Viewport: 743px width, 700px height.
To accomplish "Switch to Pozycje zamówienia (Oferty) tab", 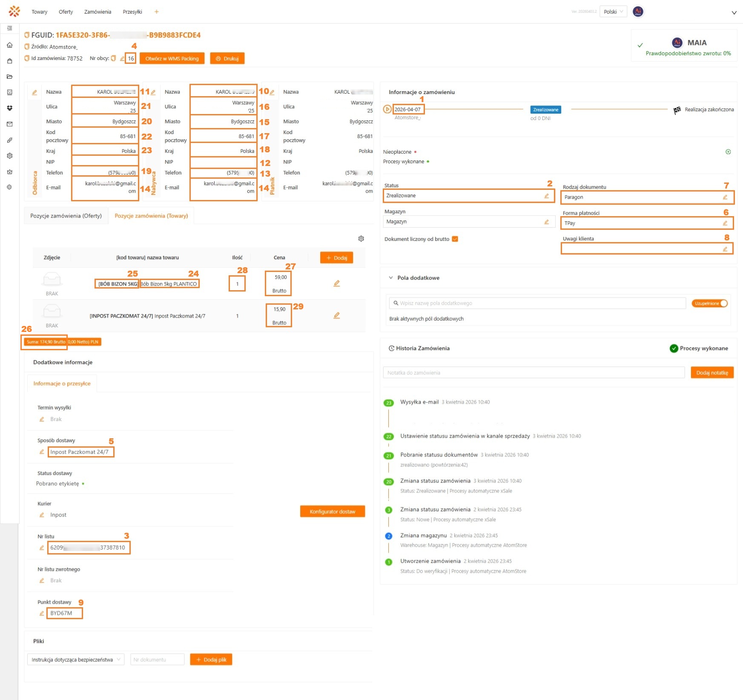I will coord(66,216).
